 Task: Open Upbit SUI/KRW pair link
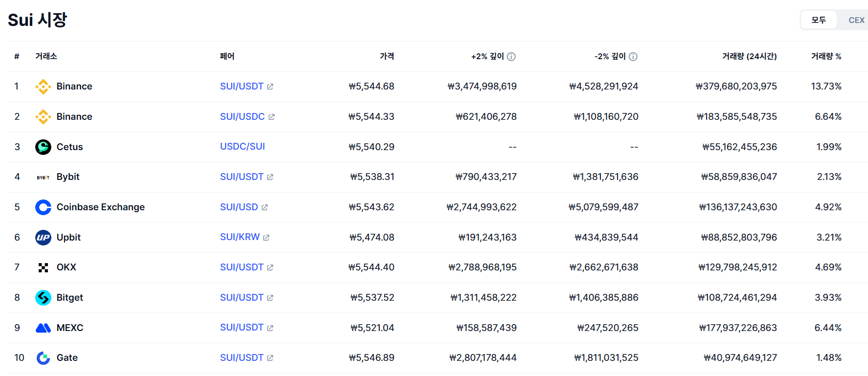coord(240,237)
